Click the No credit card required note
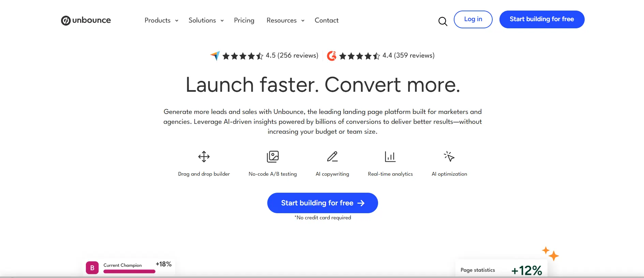The height and width of the screenshot is (278, 644). pos(323,218)
